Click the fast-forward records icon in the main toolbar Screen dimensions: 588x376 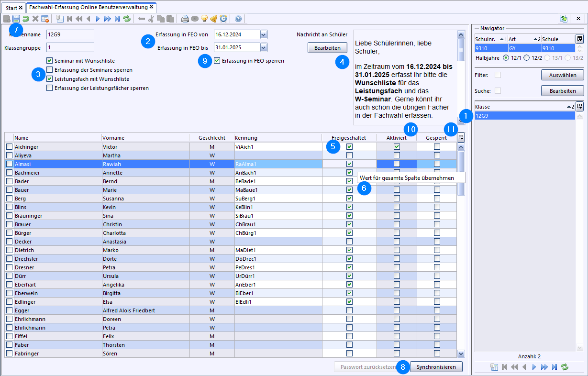[x=107, y=19]
